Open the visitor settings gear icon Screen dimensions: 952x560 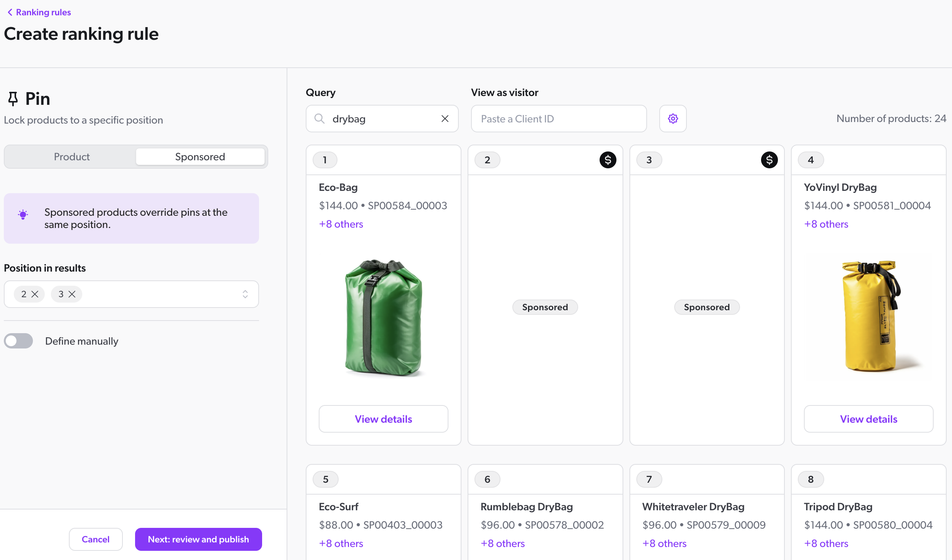[x=673, y=119]
